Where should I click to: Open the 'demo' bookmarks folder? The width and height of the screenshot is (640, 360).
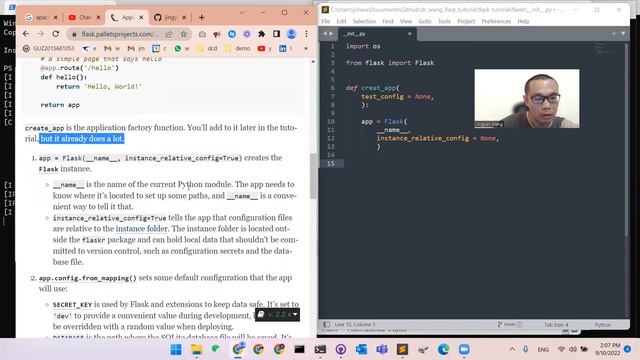click(x=238, y=49)
